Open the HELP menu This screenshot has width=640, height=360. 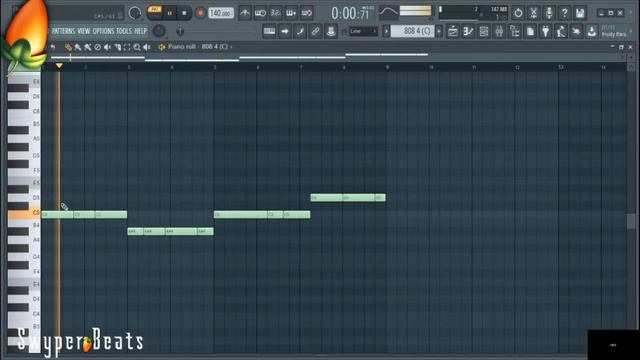click(140, 31)
